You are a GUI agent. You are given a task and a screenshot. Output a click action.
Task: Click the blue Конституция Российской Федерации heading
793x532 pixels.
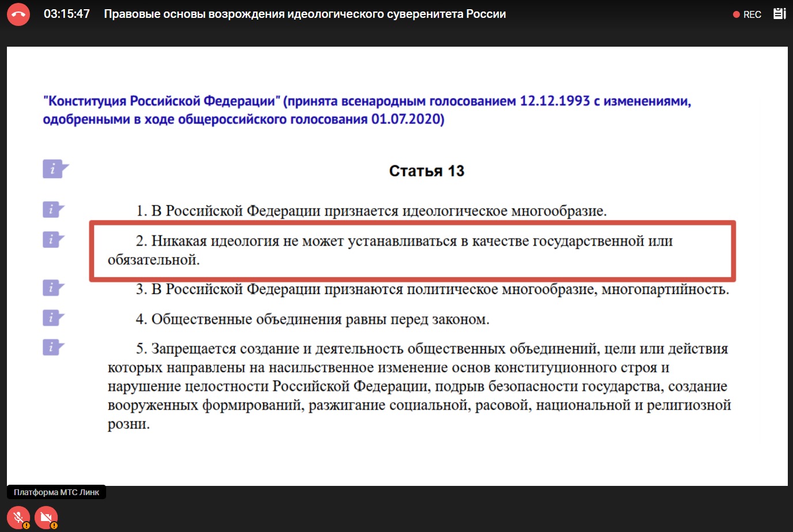tap(366, 110)
